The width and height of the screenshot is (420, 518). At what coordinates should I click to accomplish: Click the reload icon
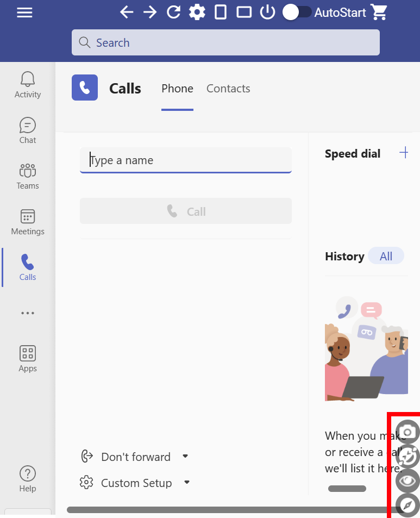point(173,12)
